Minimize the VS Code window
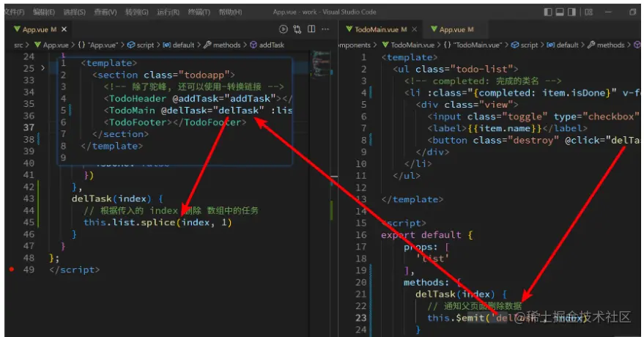 click(x=608, y=12)
